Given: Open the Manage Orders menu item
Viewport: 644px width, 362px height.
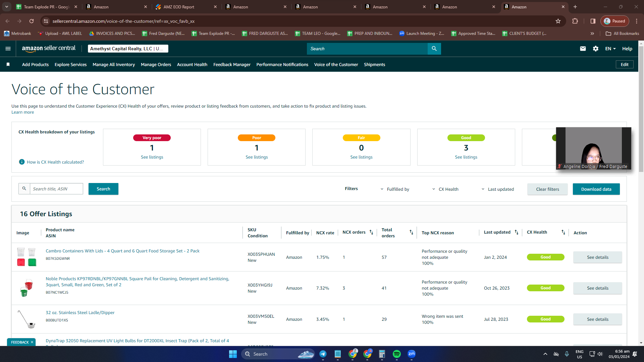Looking at the screenshot, I should [156, 64].
